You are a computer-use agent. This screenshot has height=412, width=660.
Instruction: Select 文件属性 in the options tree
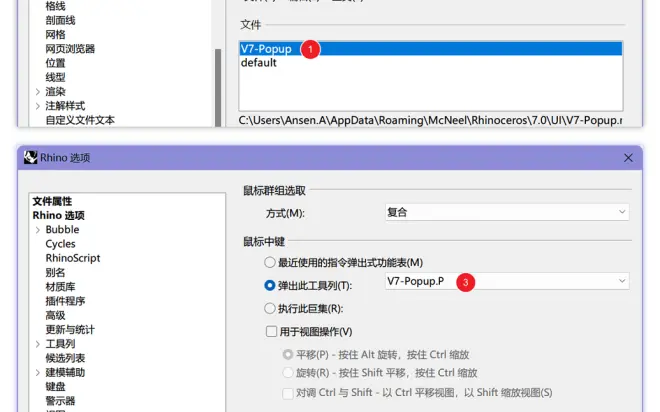point(52,201)
